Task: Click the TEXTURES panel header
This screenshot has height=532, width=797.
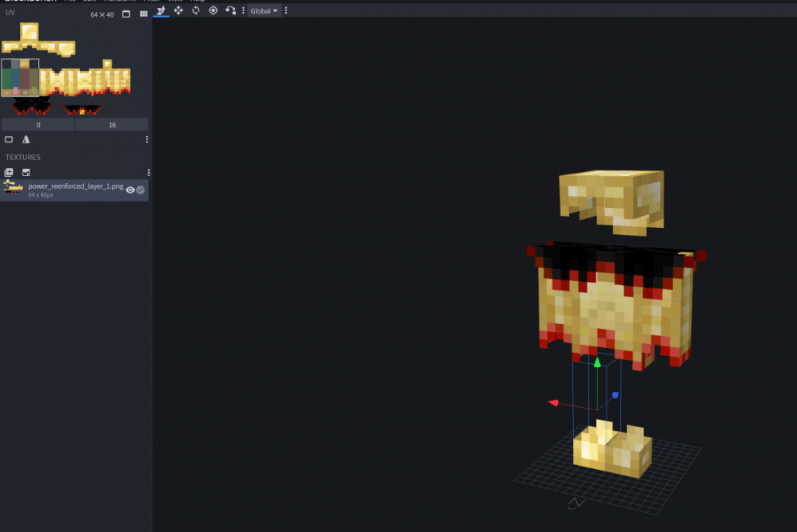Action: pyautogui.click(x=23, y=158)
